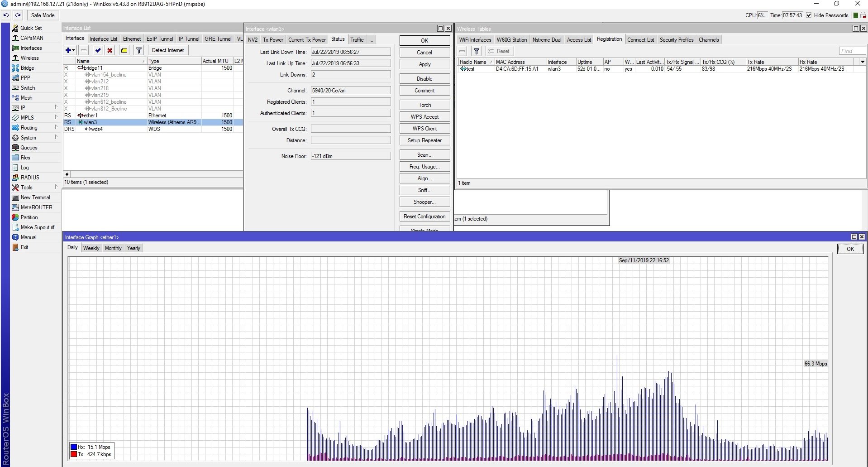Expand the Add (+) dropdown in Interface List
The height and width of the screenshot is (467, 868).
click(x=70, y=50)
